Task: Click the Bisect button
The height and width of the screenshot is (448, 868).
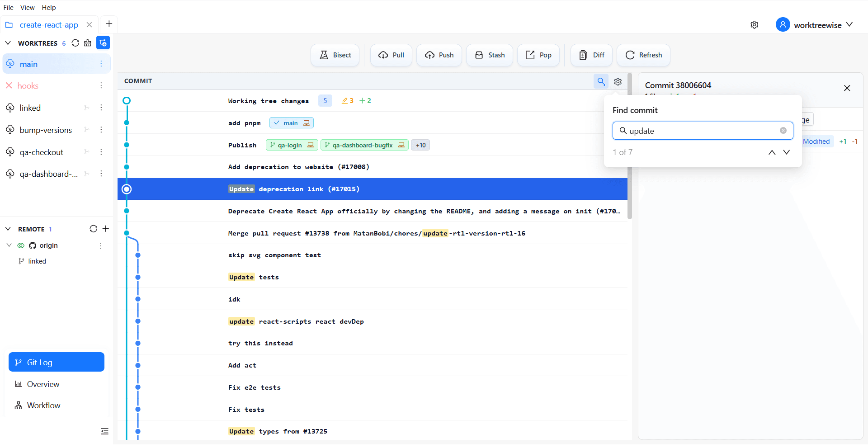Action: coord(335,55)
